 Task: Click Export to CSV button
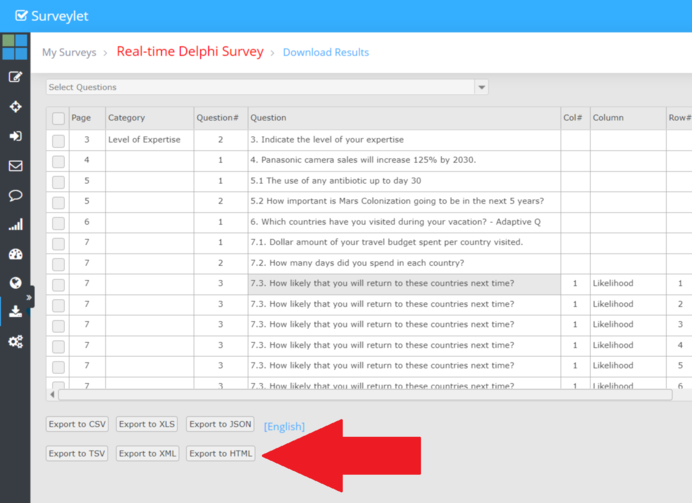[x=77, y=424]
